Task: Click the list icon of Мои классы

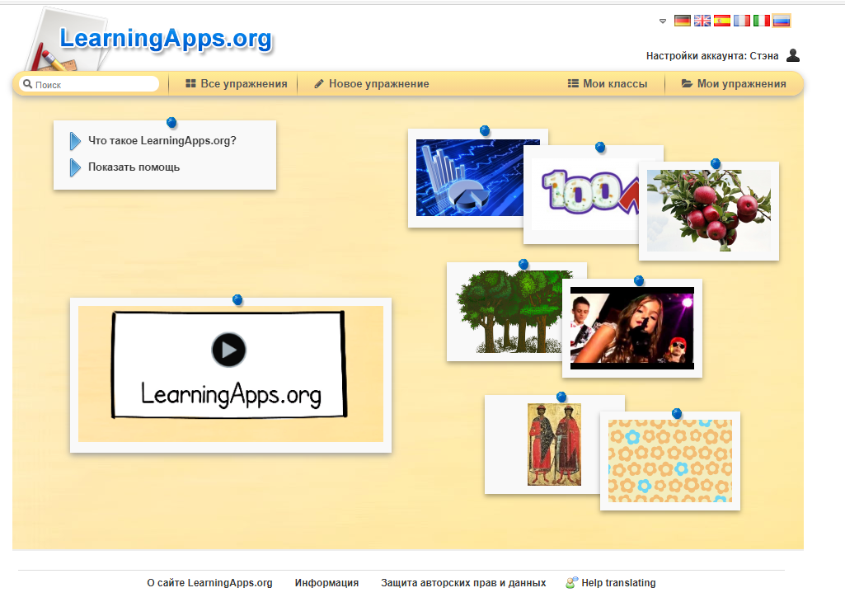Action: tap(573, 83)
